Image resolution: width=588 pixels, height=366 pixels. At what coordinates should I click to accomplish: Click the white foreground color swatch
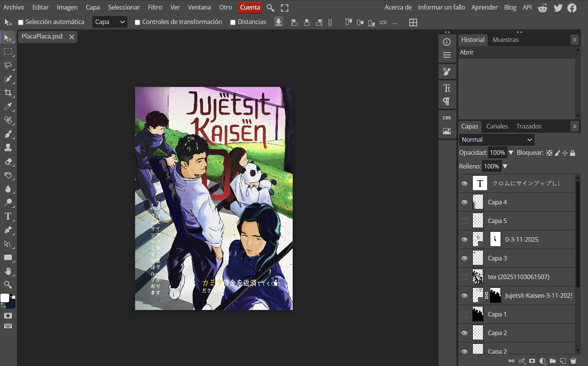click(x=5, y=298)
